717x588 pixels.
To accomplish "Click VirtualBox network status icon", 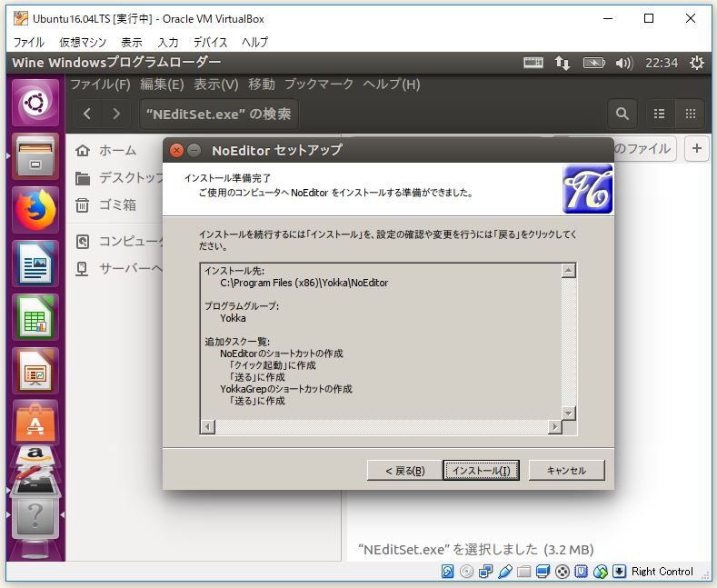I will pyautogui.click(x=485, y=571).
